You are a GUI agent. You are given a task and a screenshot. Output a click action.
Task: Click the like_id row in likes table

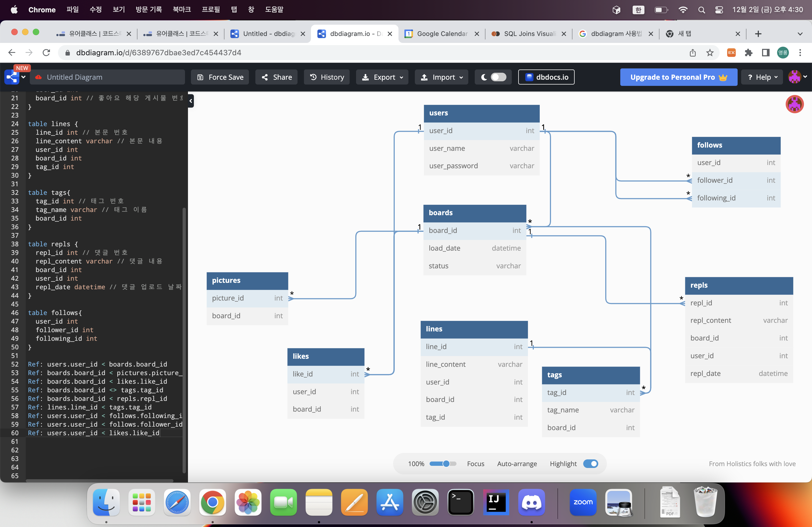326,374
